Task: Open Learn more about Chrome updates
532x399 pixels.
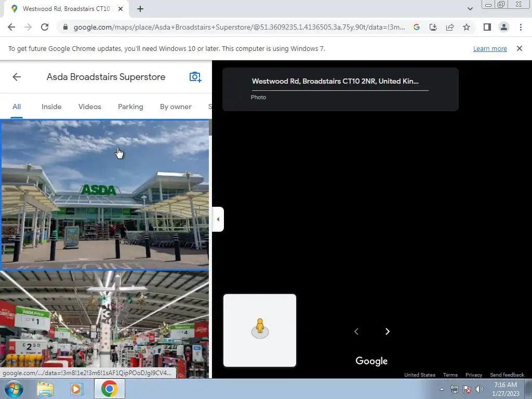Action: (x=490, y=48)
